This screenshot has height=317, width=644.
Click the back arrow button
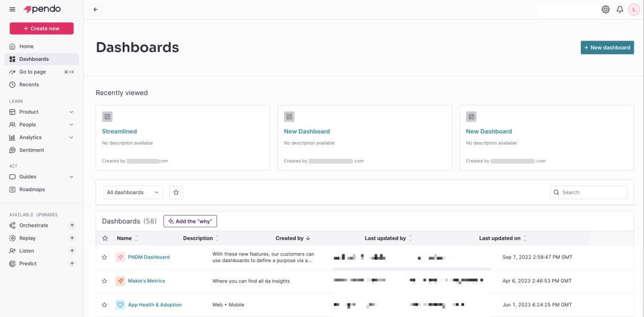click(x=95, y=10)
